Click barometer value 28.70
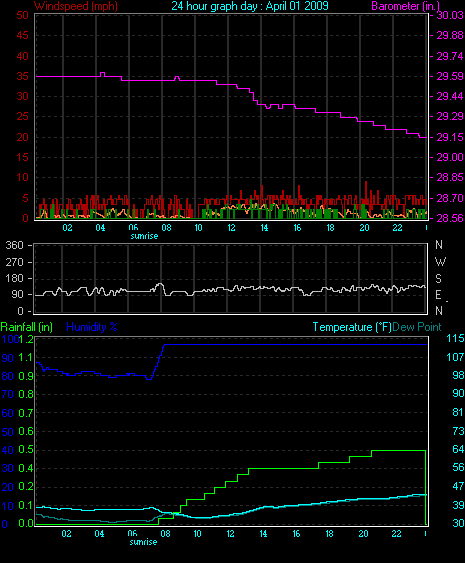Image resolution: width=465 pixels, height=563 pixels. click(450, 198)
